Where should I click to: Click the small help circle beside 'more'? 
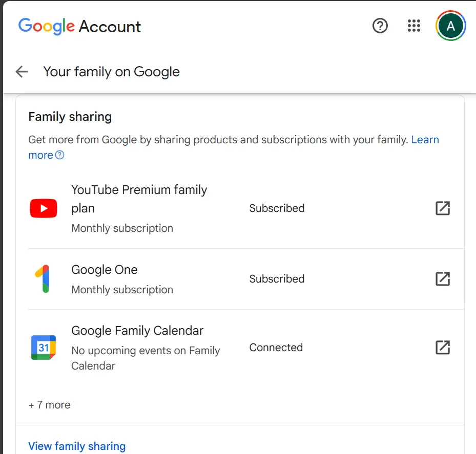(60, 155)
